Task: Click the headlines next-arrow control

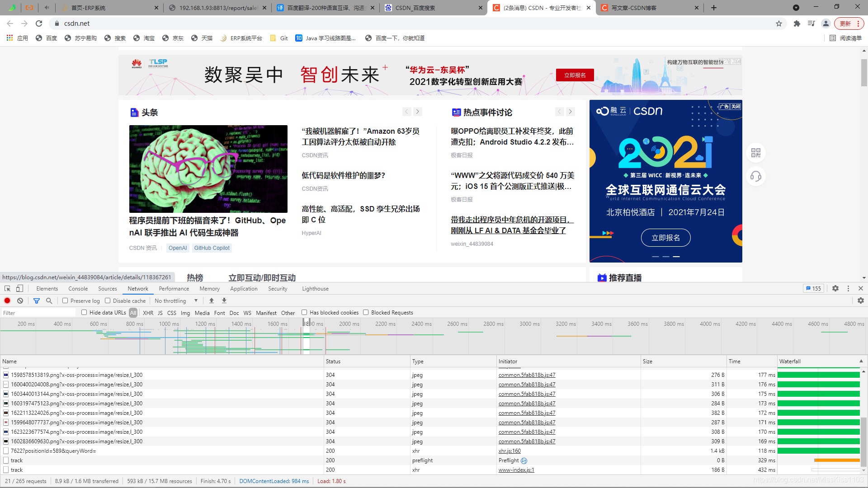Action: (x=417, y=112)
